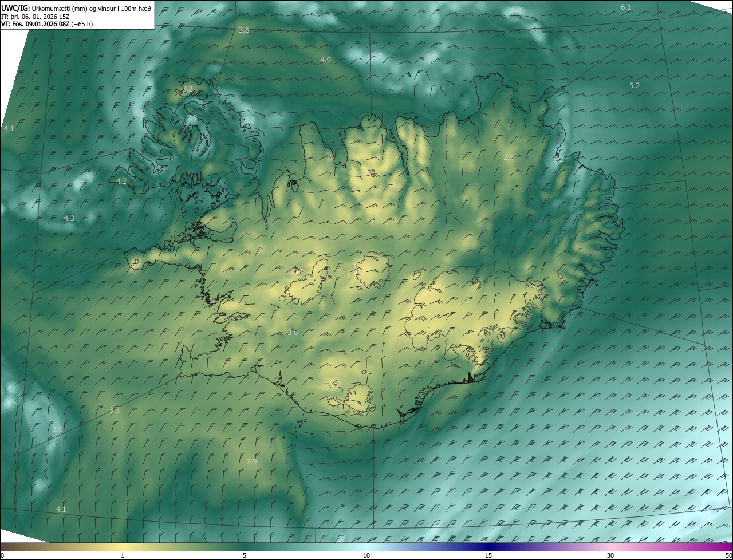
Task: Click the "UWC/IG: Úrkomumætti (mm)" title line
Action: [77, 8]
